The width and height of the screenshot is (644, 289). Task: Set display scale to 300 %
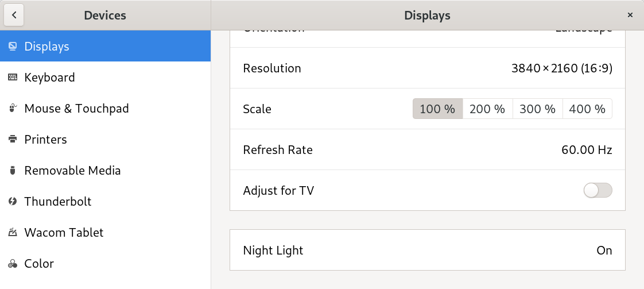tap(538, 109)
